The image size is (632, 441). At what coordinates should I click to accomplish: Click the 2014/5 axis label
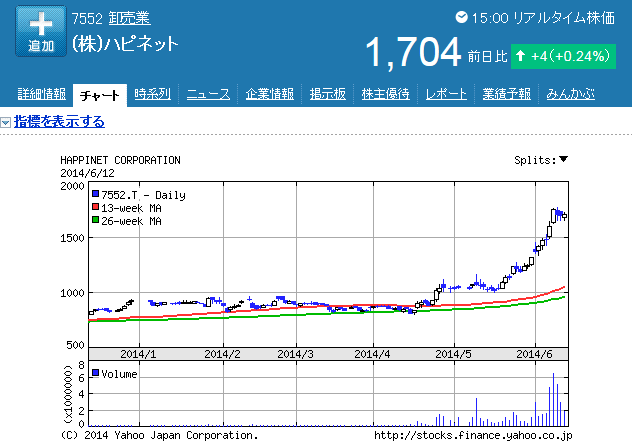[x=453, y=354]
